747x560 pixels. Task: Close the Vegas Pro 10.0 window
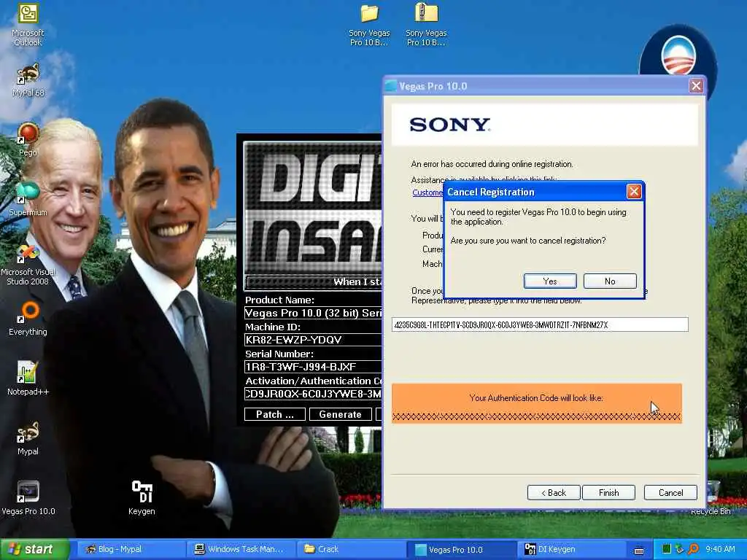pyautogui.click(x=696, y=86)
